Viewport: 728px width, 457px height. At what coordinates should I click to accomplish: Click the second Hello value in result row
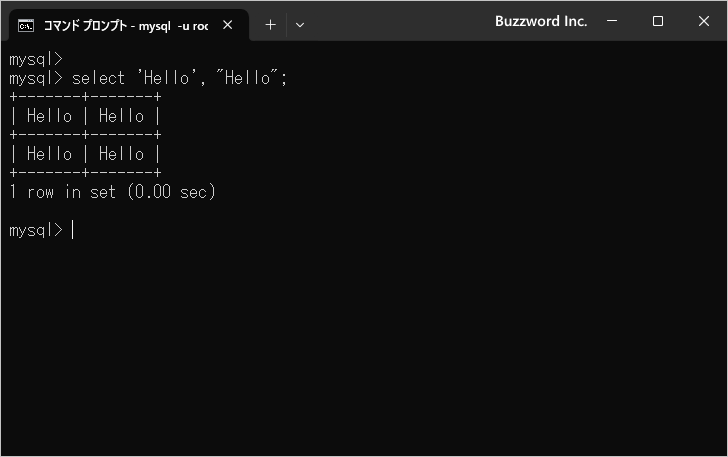pyautogui.click(x=122, y=154)
